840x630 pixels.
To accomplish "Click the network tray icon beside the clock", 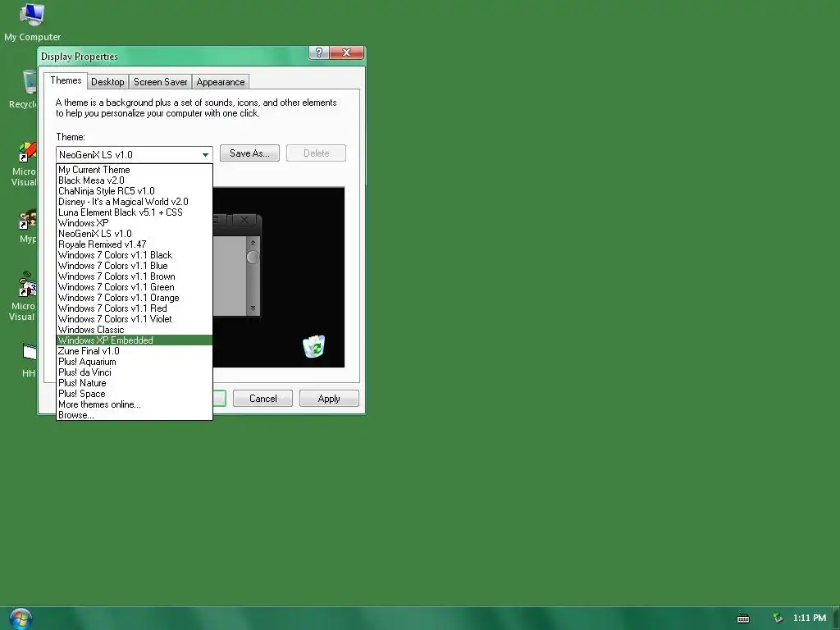I will click(778, 618).
